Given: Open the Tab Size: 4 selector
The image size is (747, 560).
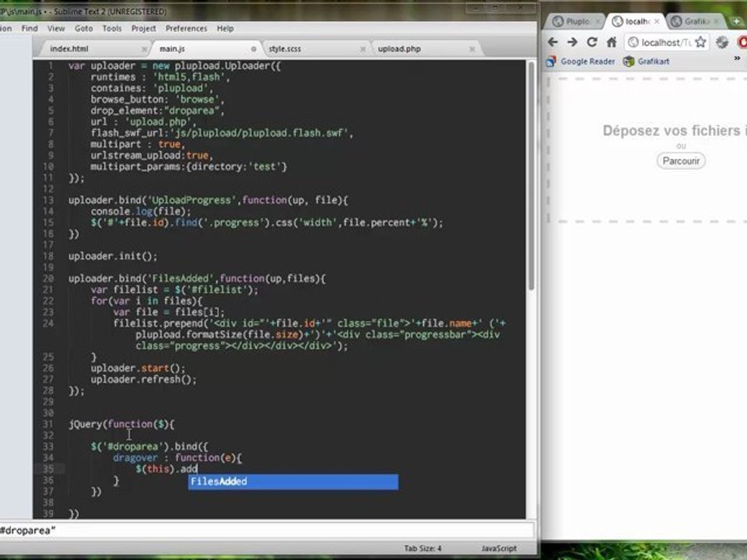Looking at the screenshot, I should [423, 548].
